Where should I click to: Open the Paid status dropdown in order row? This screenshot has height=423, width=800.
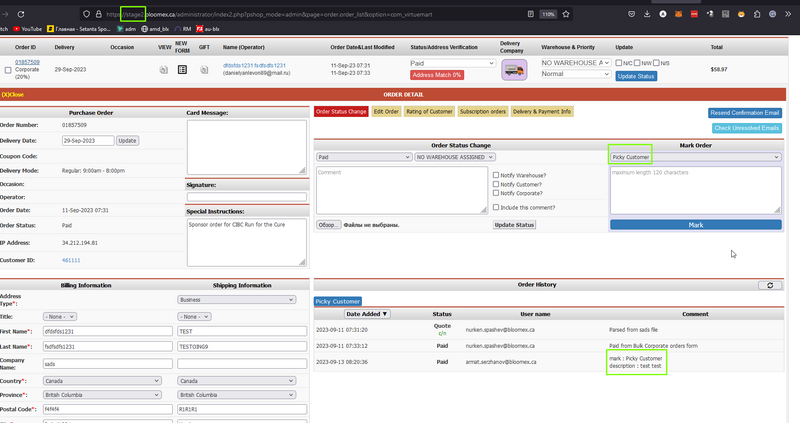(x=452, y=63)
